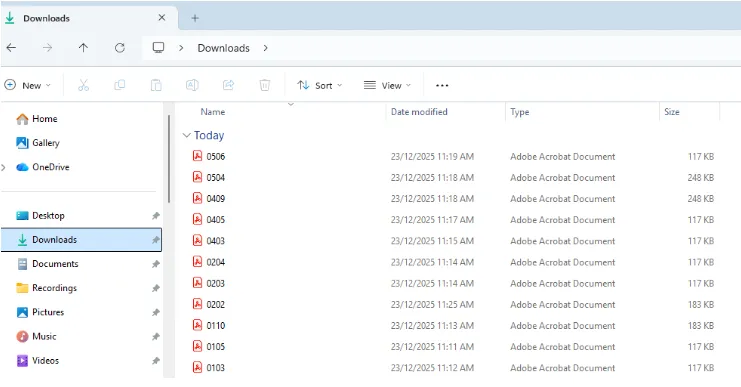Click the Paste clipboard icon
This screenshot has height=387, width=741.
click(156, 86)
